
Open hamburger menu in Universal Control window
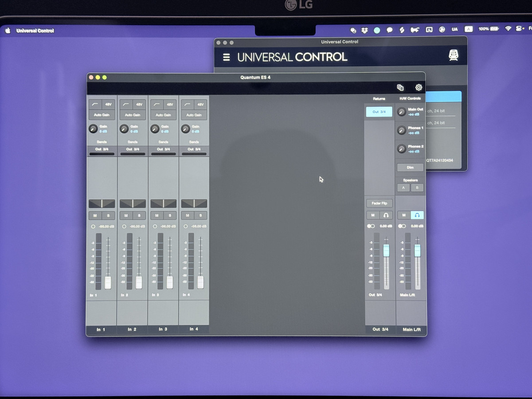point(227,57)
